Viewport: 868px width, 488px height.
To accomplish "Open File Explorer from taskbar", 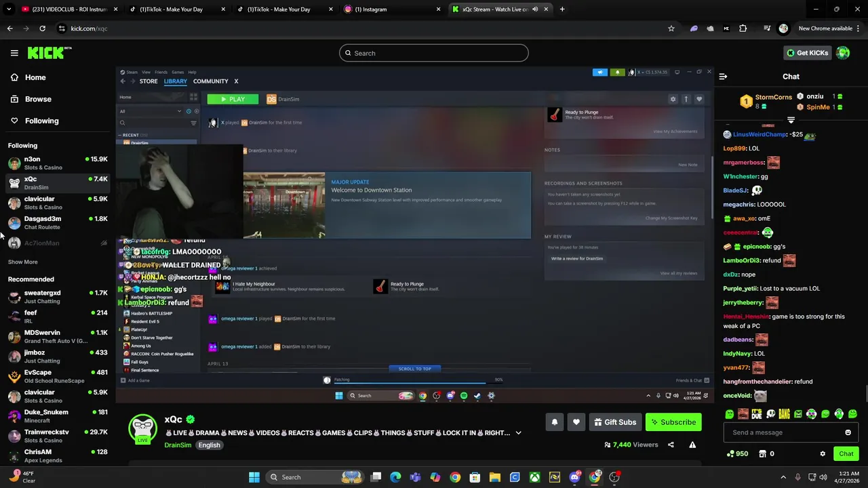I will (x=495, y=477).
